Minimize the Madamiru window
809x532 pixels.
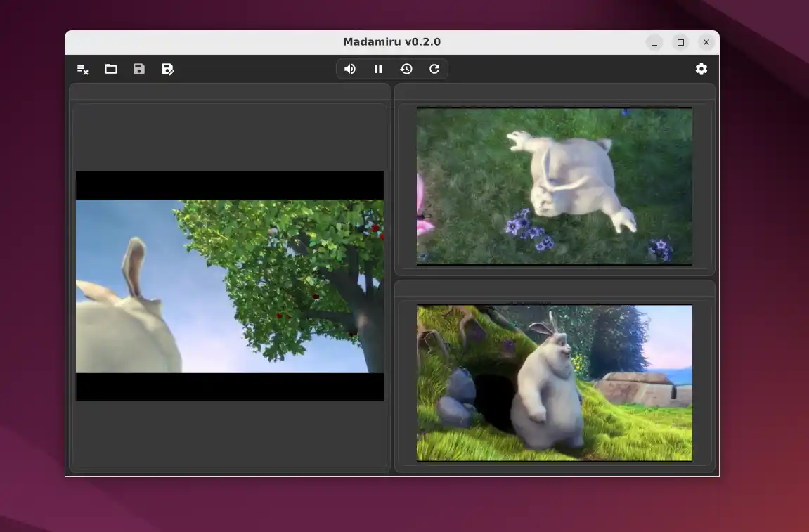(x=654, y=42)
